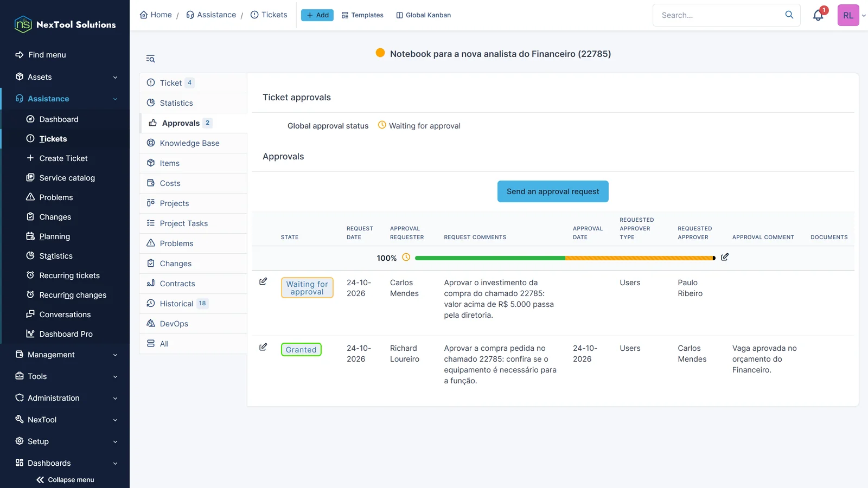Edit the Waiting for approval row
This screenshot has height=488, width=868.
click(x=263, y=281)
